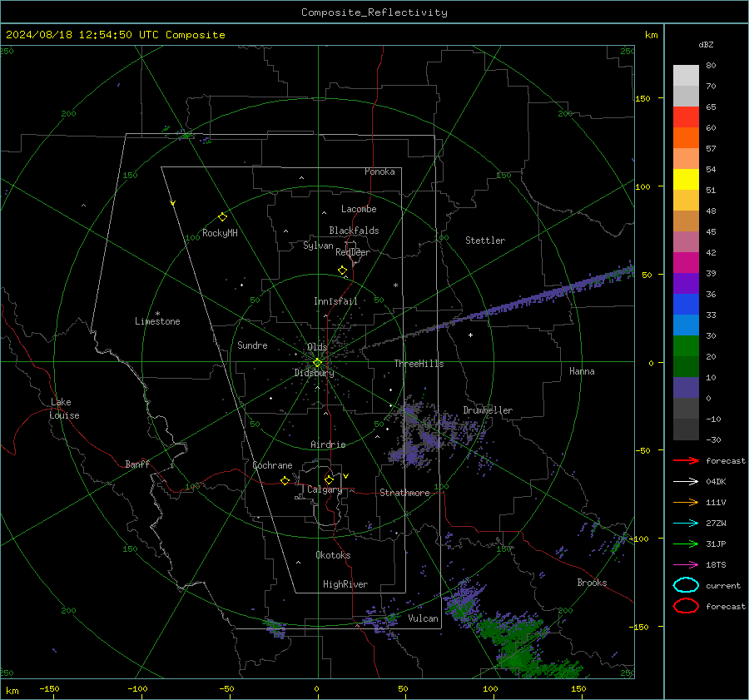This screenshot has height=700, width=749.
Task: Click the Lake Louise label
Action: (64, 409)
